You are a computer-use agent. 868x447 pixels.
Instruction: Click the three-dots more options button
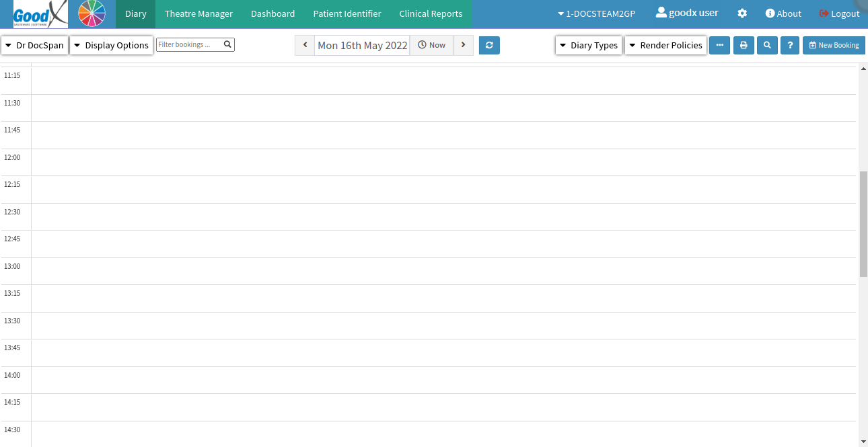[x=719, y=45]
